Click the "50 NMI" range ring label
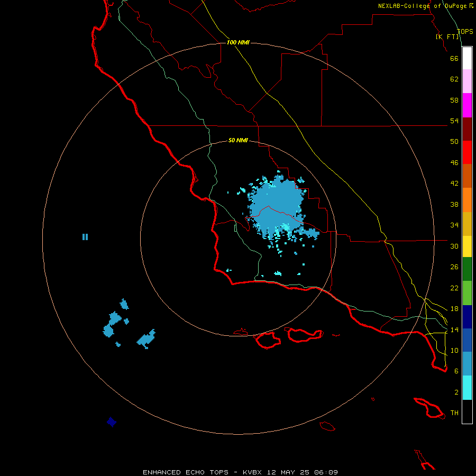This screenshot has width=476, height=476. [238, 140]
